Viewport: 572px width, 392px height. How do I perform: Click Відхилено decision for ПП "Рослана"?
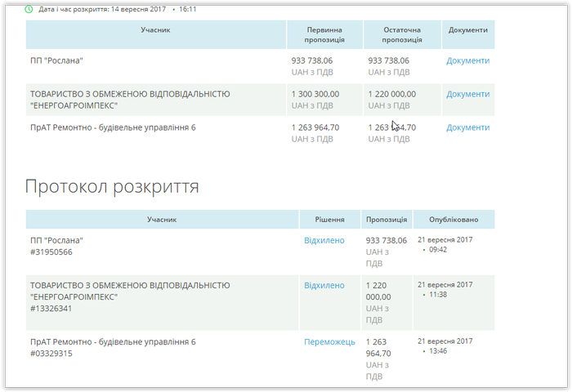tap(324, 240)
